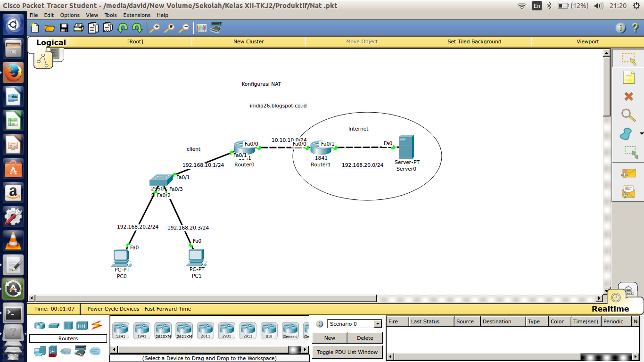This screenshot has height=362, width=644.
Task: Add a simple PDU envelope
Action: (x=628, y=173)
